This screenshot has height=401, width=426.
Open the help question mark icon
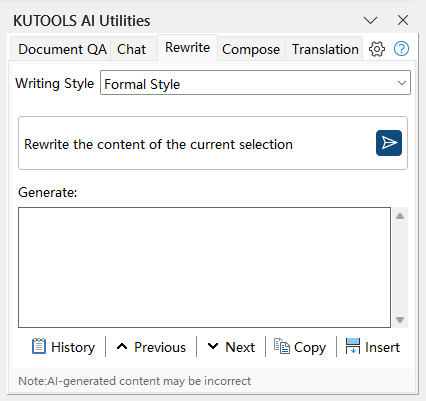coord(401,49)
